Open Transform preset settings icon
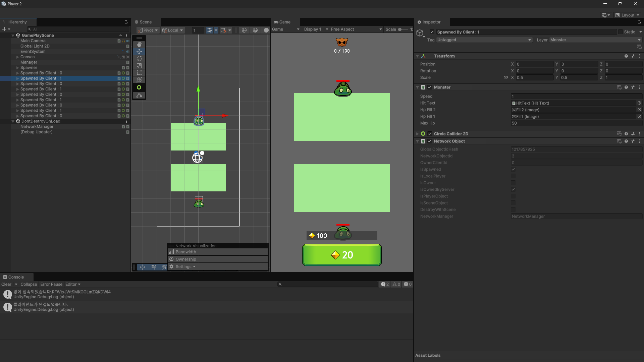The width and height of the screenshot is (644, 362). point(633,56)
